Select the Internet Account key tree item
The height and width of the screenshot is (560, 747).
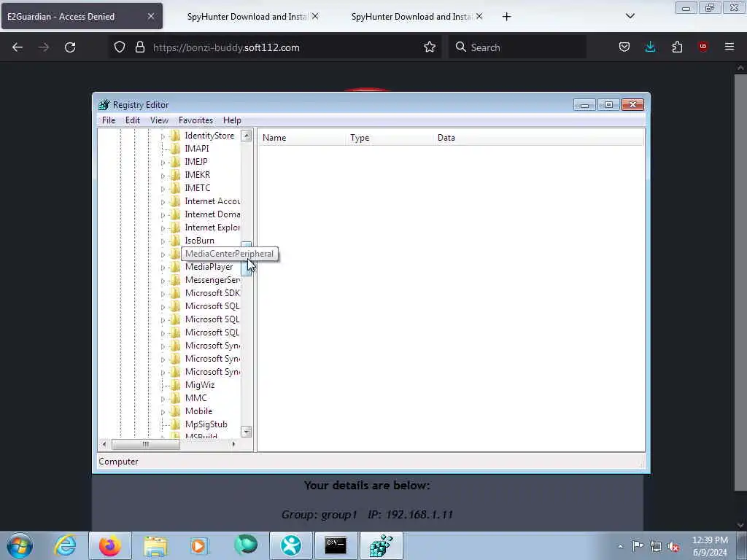coord(212,201)
